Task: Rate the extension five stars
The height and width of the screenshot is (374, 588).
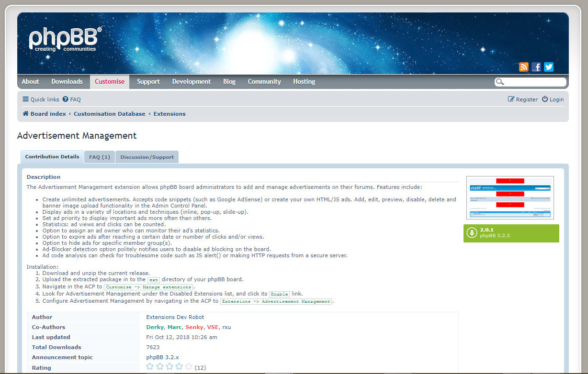Action: (189, 367)
